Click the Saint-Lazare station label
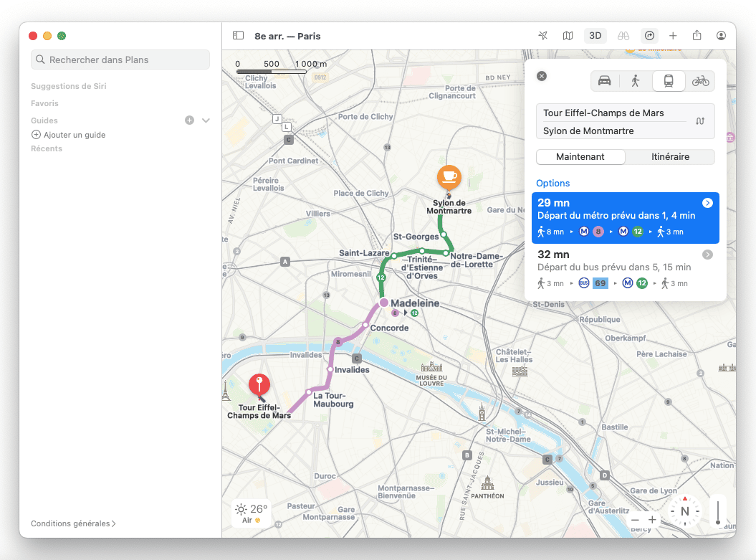Image resolution: width=756 pixels, height=560 pixels. [364, 252]
